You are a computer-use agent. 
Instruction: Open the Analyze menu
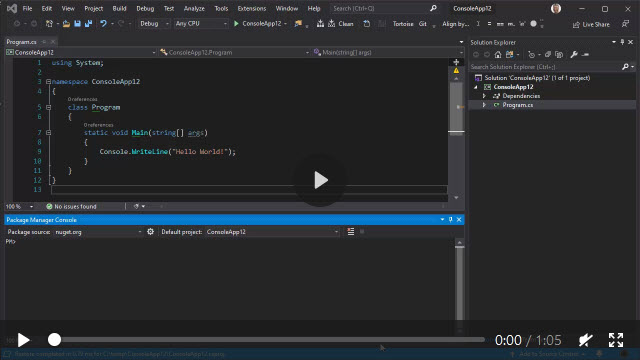(194, 9)
